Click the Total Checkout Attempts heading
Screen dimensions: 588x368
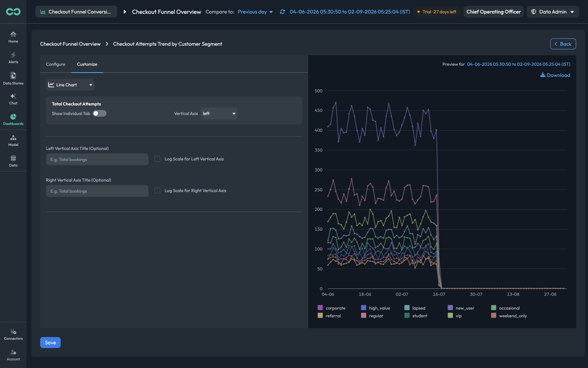click(x=76, y=104)
